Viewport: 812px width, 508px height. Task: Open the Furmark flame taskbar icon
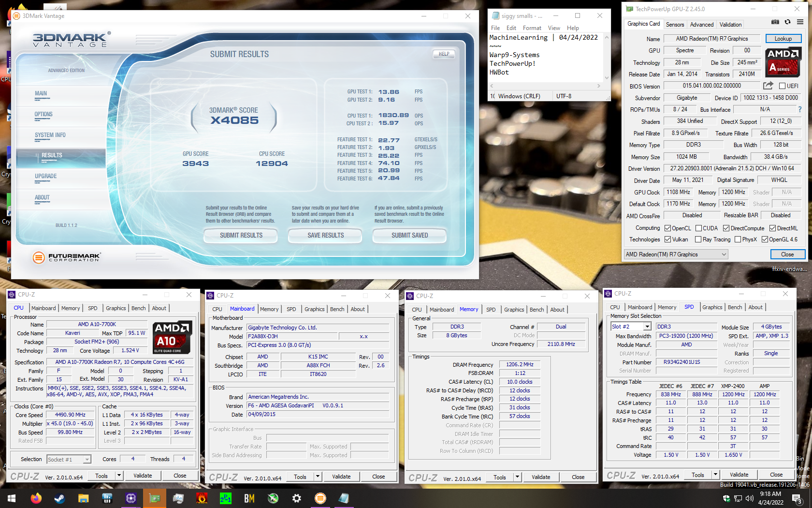point(202,498)
